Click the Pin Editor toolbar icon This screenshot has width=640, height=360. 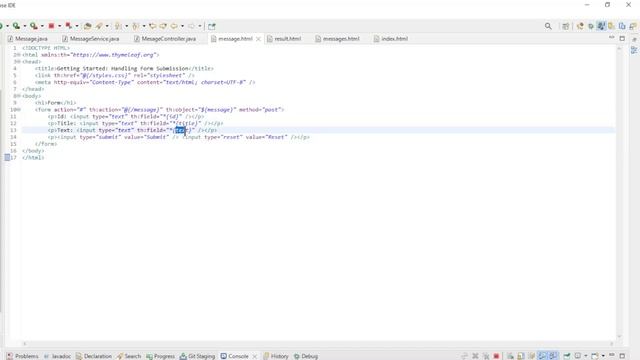coord(211,27)
